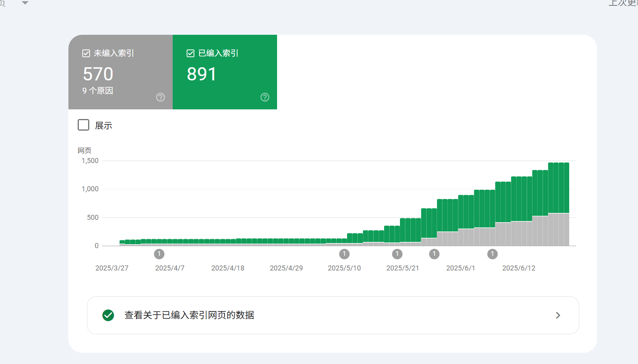638x364 pixels.
Task: Click the numbered marker near 2025/6/12
Action: tap(492, 254)
